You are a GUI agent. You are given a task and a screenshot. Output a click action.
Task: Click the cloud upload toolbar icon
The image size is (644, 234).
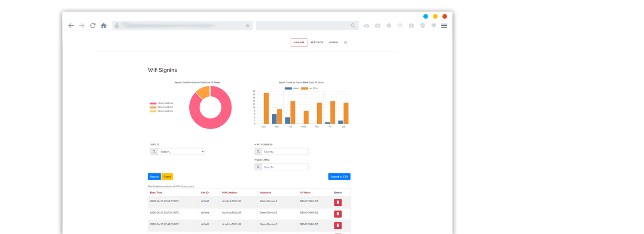(x=366, y=26)
